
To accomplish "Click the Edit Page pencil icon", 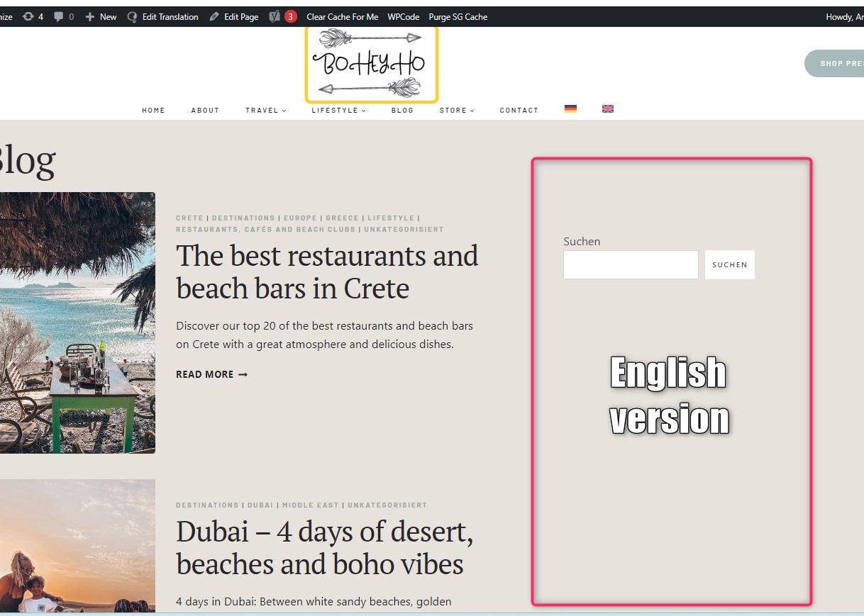I will pos(214,16).
